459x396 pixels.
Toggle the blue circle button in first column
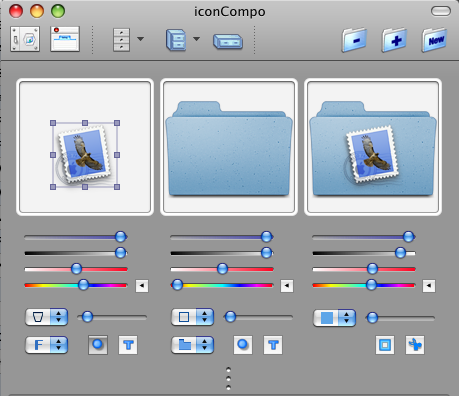click(98, 345)
